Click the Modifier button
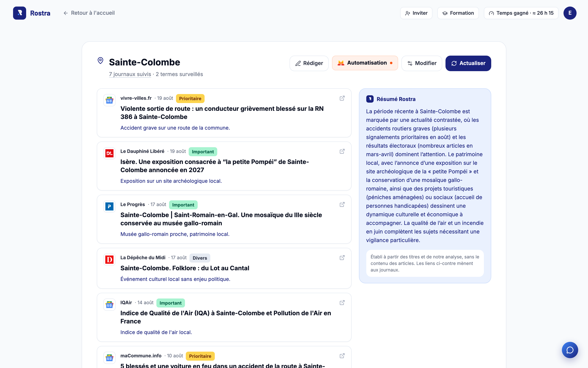Screen dimensions: 588x368 pyautogui.click(x=422, y=63)
